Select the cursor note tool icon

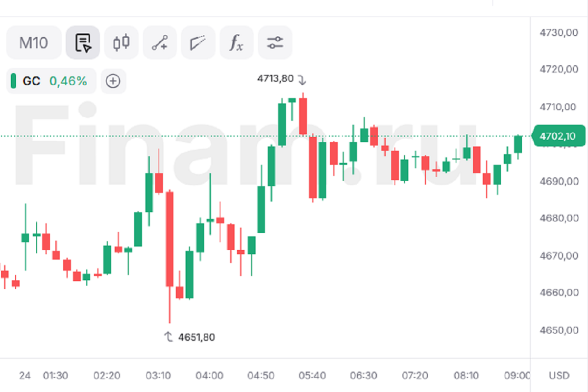click(x=83, y=43)
